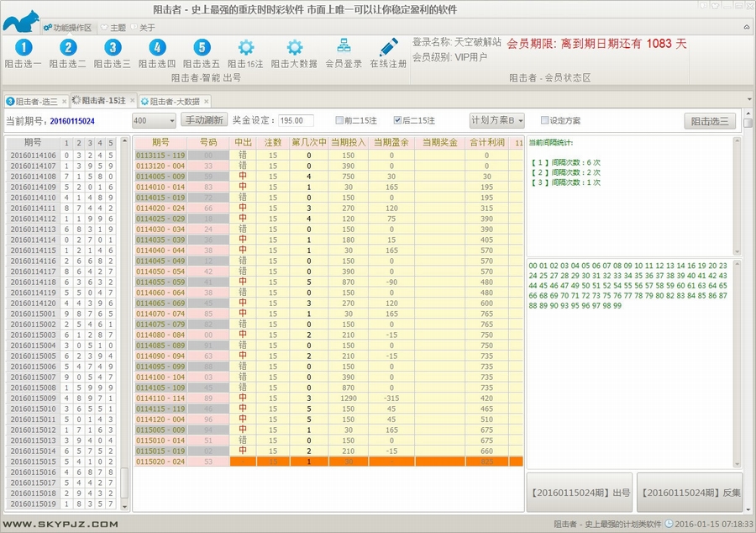Disable the 后二15注 checkbox

point(398,119)
